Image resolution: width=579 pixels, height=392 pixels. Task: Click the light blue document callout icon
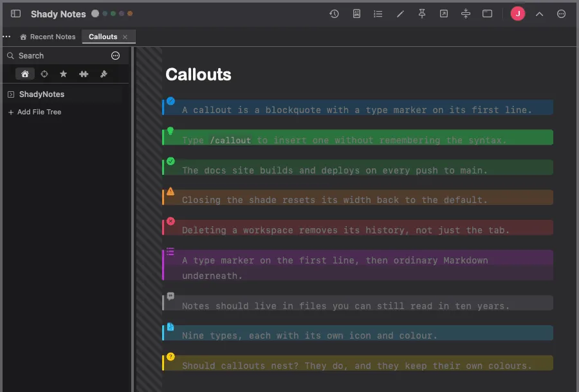coord(170,326)
